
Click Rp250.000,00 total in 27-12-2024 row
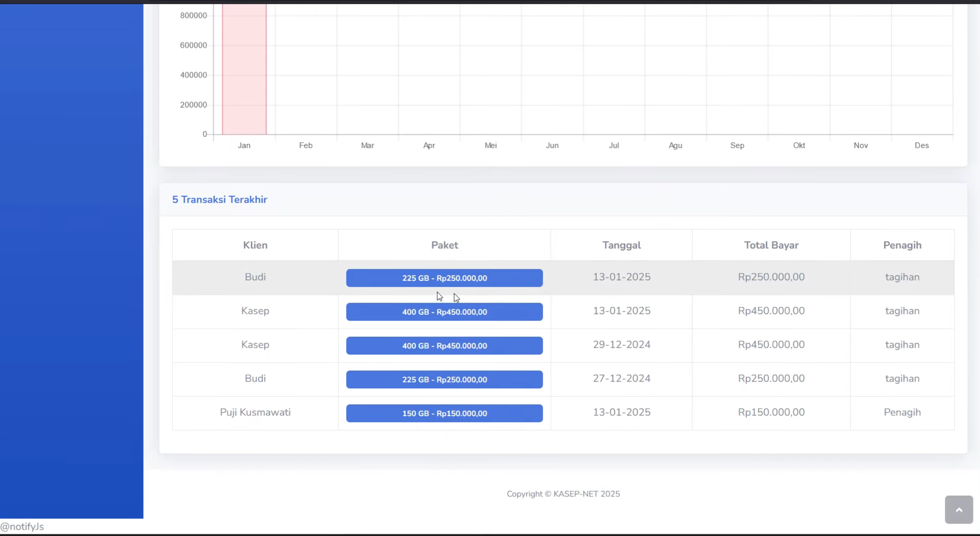[771, 379]
